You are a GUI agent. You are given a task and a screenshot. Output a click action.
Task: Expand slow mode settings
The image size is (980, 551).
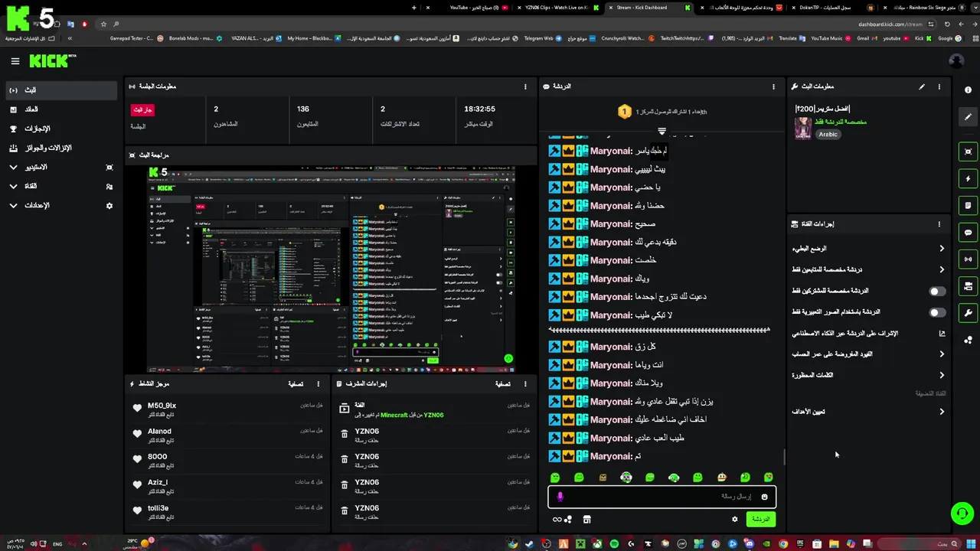869,249
